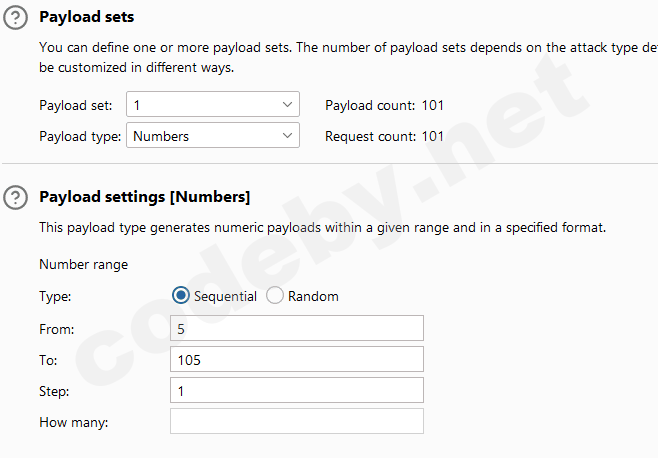Click the Payload type: label
Screen dimensions: 658x458
[80, 136]
